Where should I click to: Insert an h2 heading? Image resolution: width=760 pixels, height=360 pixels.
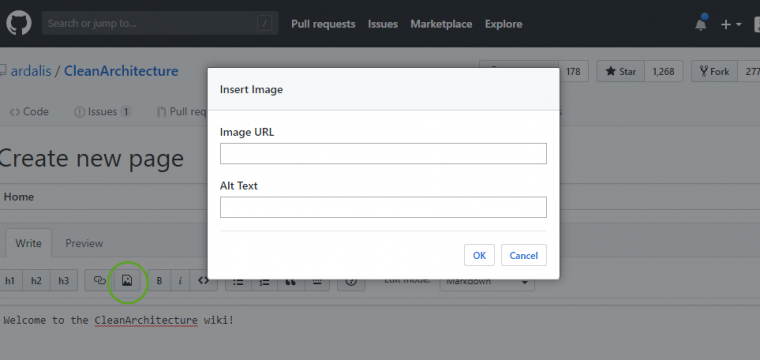36,281
